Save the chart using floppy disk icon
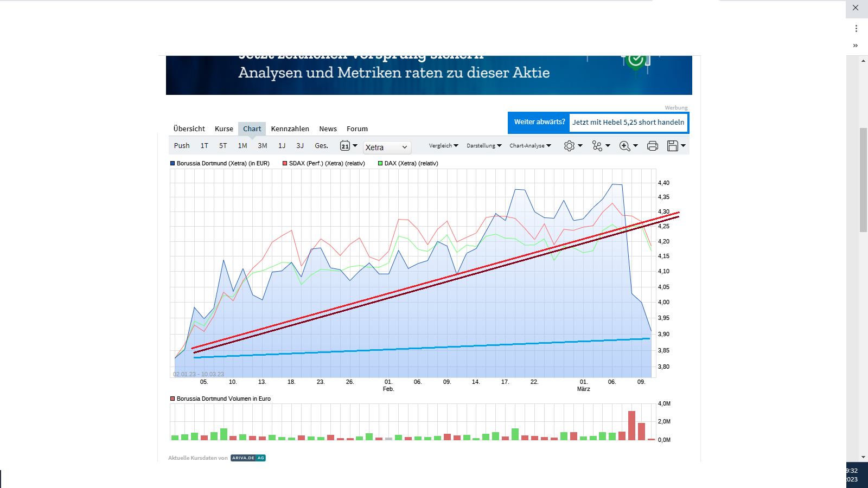 coord(673,146)
